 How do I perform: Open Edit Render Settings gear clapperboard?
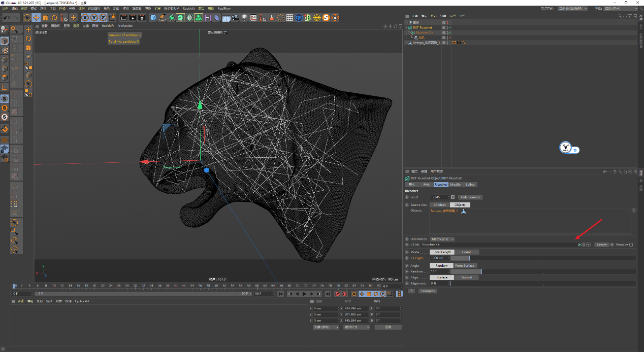click(x=142, y=18)
